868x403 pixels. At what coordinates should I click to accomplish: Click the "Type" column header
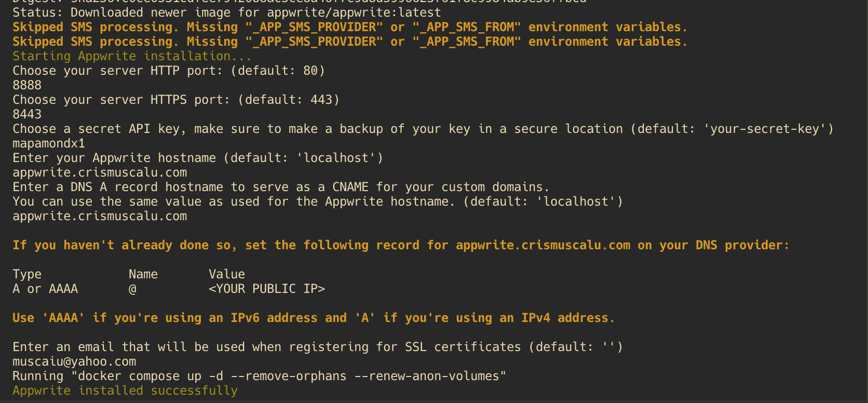pyautogui.click(x=27, y=274)
